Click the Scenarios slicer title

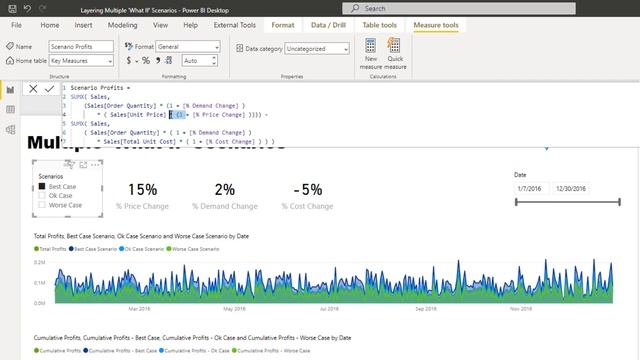[x=51, y=176]
